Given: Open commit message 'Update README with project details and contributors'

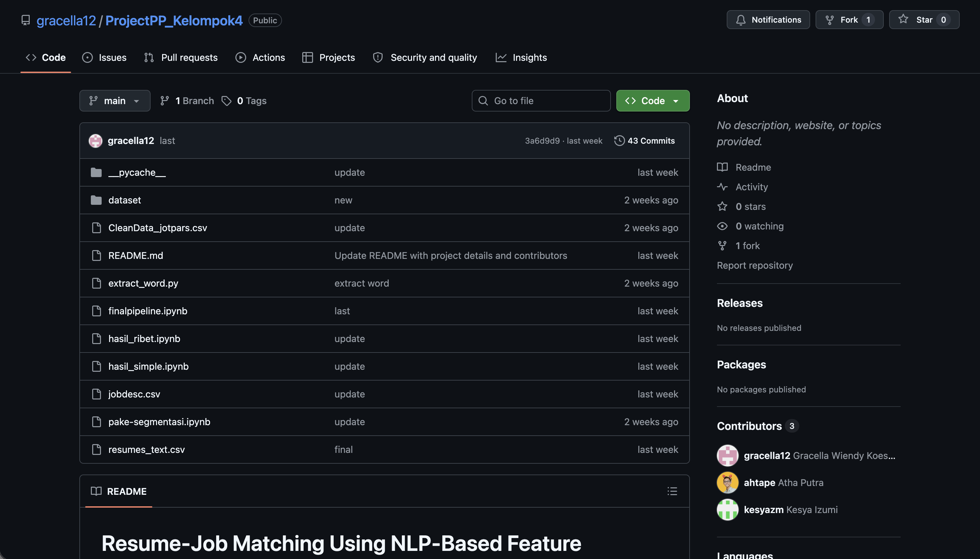Looking at the screenshot, I should (x=451, y=255).
